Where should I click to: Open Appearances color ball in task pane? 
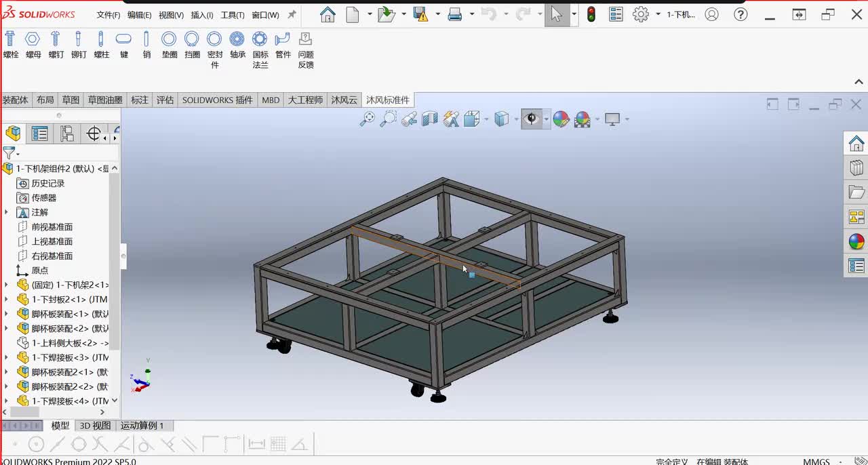point(856,241)
